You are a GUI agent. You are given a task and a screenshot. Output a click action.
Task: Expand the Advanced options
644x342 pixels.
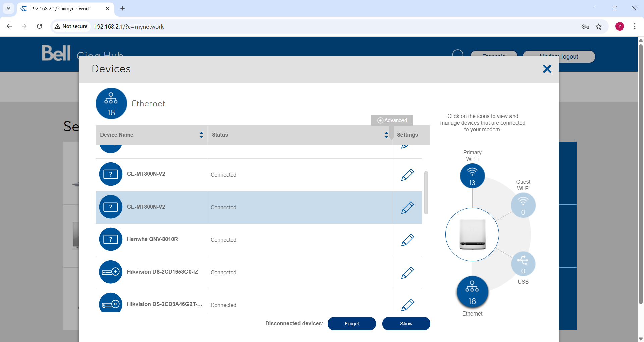tap(392, 120)
